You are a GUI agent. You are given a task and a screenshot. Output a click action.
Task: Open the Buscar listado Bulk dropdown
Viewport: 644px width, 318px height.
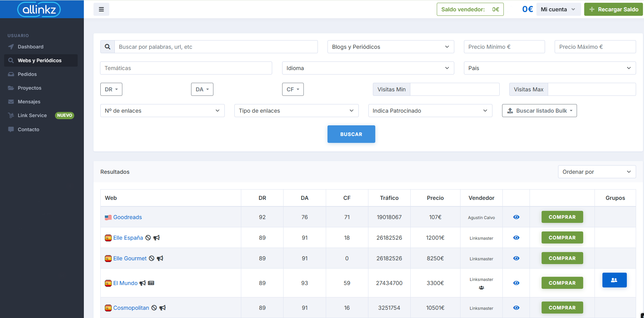pos(539,111)
